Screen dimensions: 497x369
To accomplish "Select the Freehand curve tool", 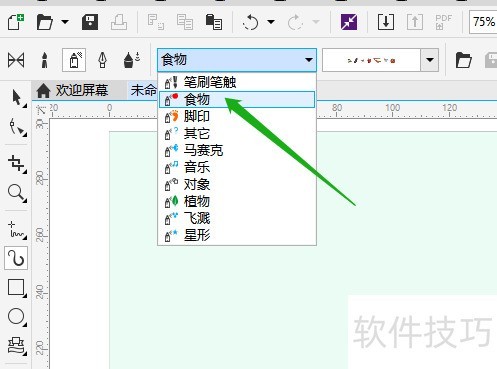I will pyautogui.click(x=17, y=230).
